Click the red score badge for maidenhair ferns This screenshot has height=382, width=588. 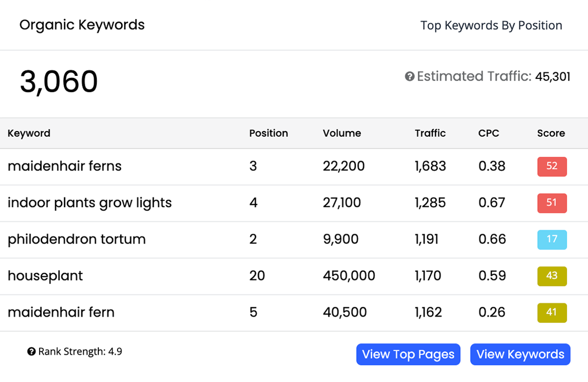pyautogui.click(x=552, y=166)
